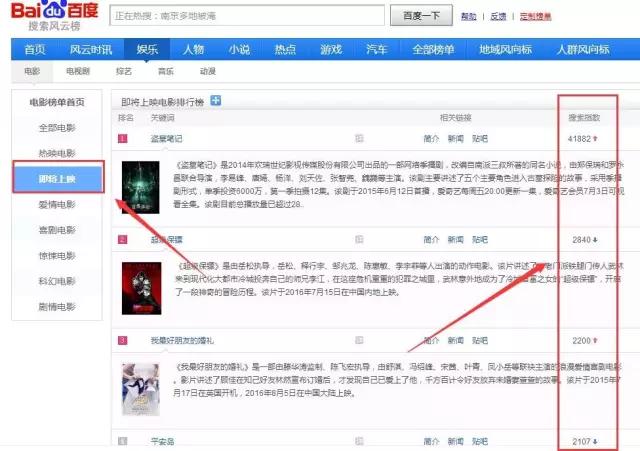Viewport: 640px width, 451px height.
Task: Click the plus icon beside 即将上映电影排行榜
Action: (216, 100)
